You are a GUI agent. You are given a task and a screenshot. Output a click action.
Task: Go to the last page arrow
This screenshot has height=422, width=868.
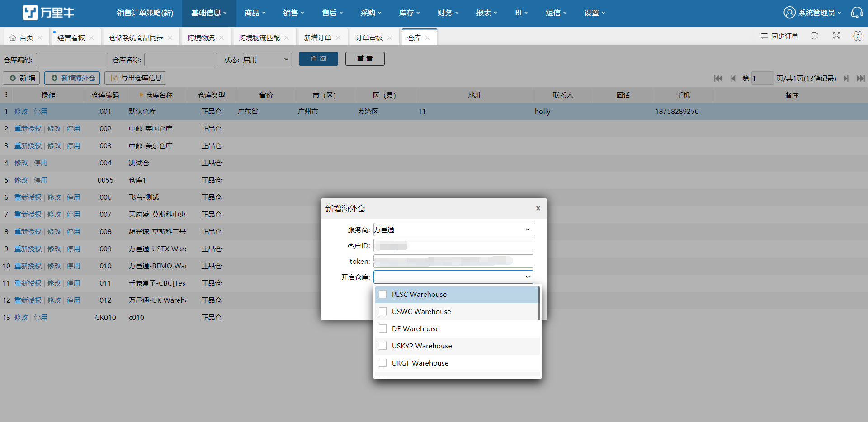(861, 78)
